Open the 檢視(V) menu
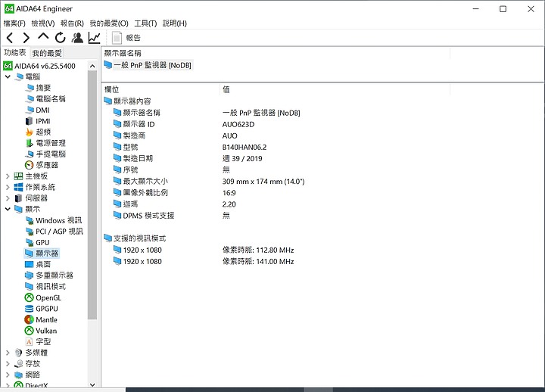The image size is (545, 392). click(x=43, y=23)
